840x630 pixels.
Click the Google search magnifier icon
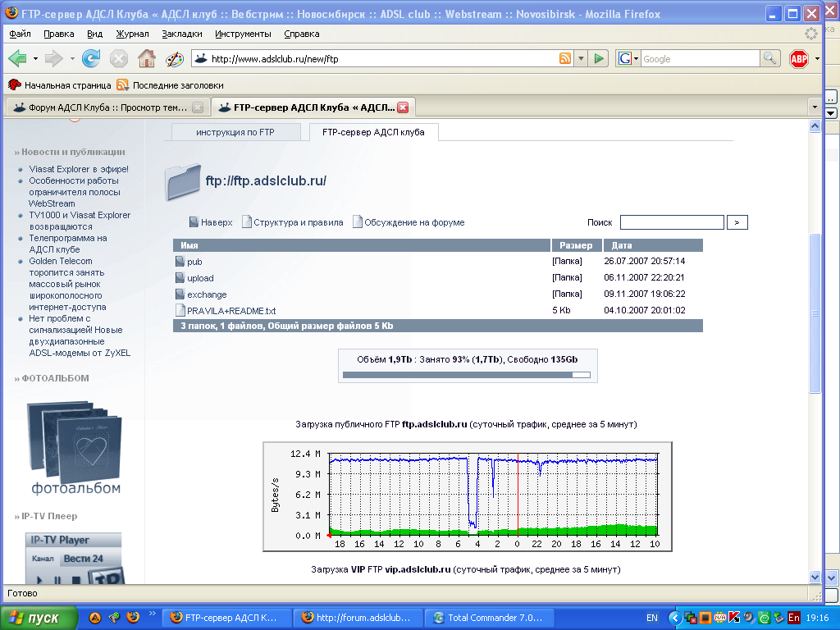click(x=769, y=58)
